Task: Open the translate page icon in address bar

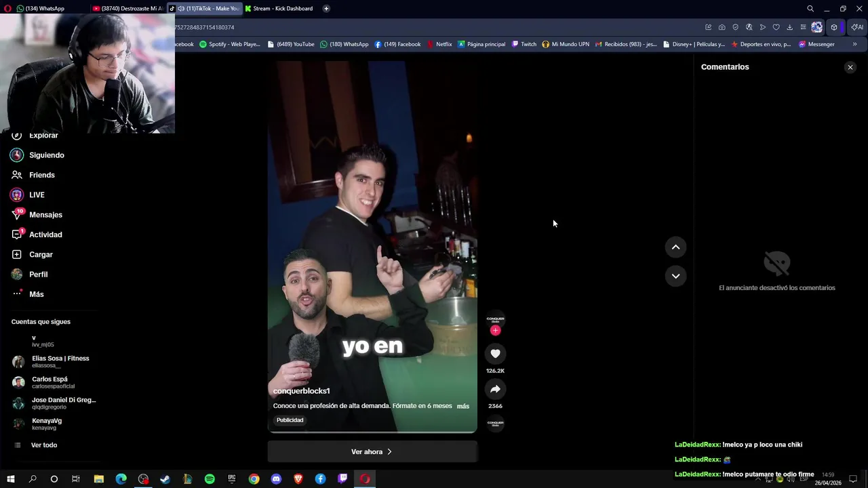Action: [x=749, y=27]
